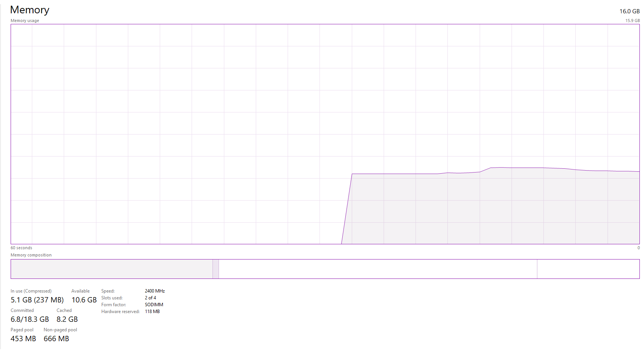Click the Paged pool label
Viewport: 644px width, 356px height.
click(x=22, y=330)
